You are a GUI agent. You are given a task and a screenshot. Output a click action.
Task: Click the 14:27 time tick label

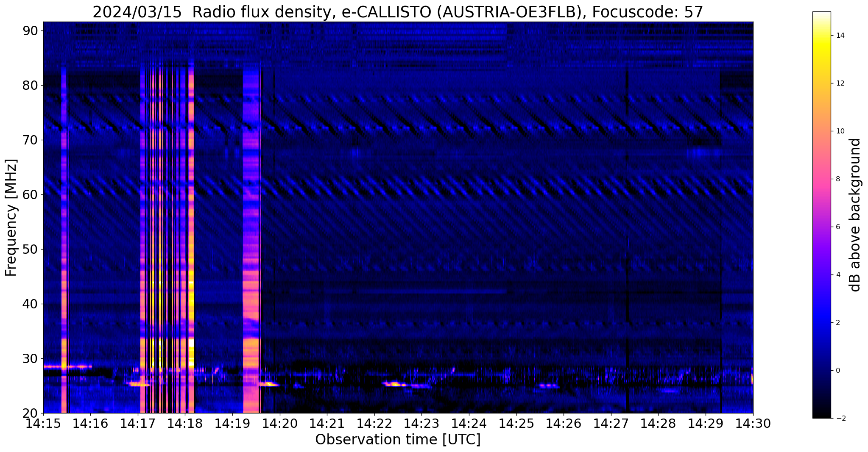coord(611,423)
